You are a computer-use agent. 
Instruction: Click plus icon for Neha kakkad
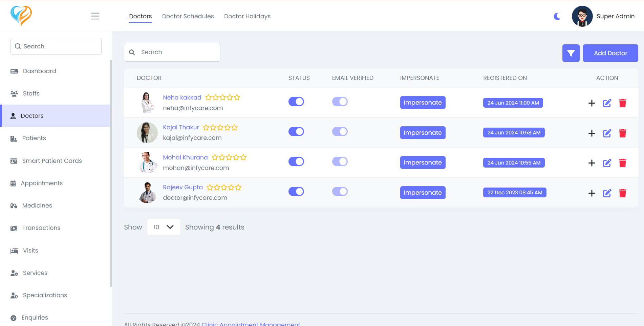tap(592, 103)
